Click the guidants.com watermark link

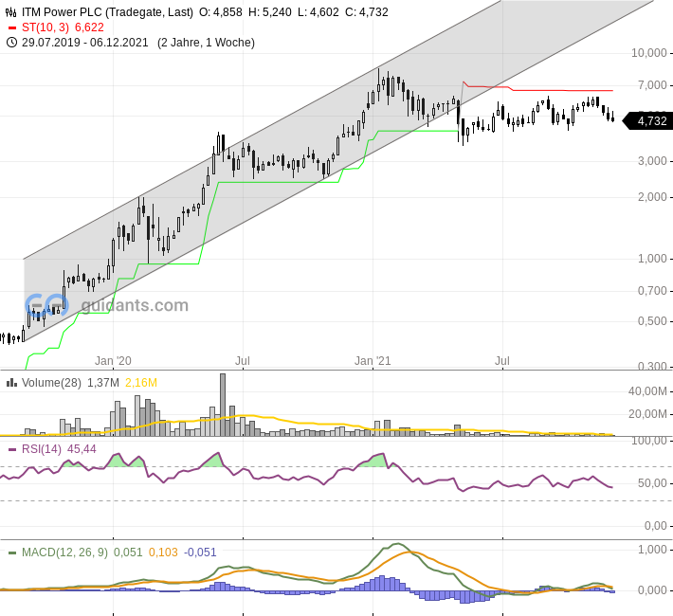[x=135, y=305]
